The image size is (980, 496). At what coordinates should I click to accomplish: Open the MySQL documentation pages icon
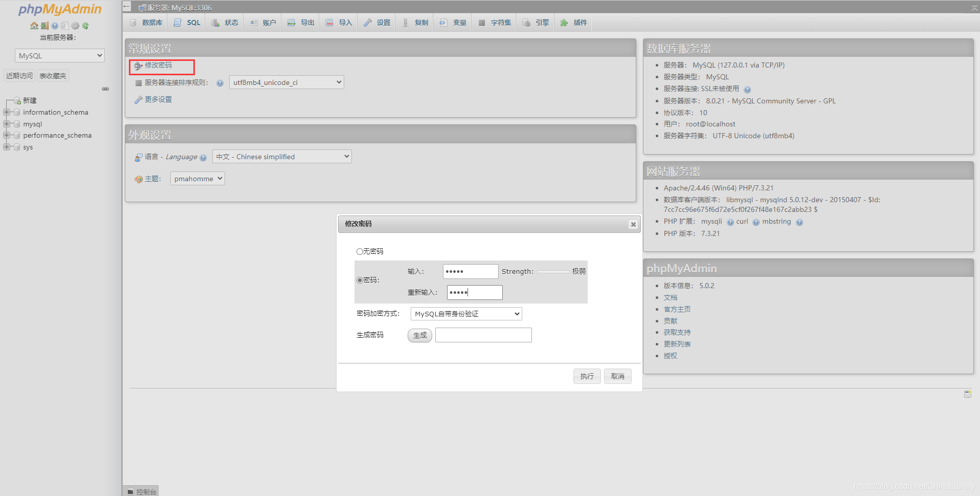(64, 26)
